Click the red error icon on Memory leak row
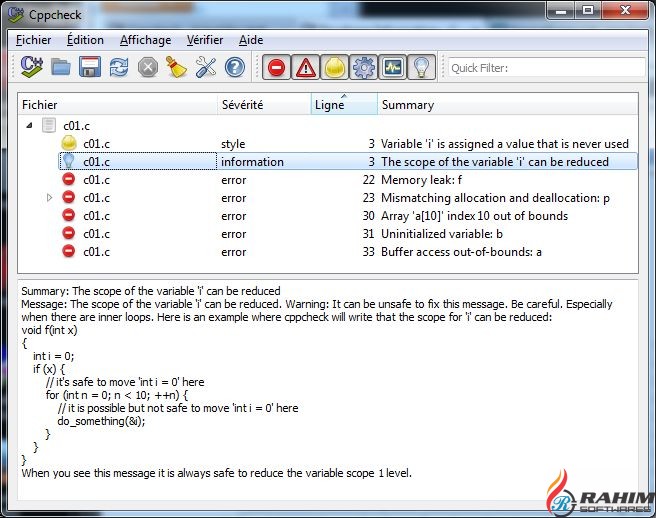Viewport: 656px width, 518px height. pyautogui.click(x=68, y=180)
